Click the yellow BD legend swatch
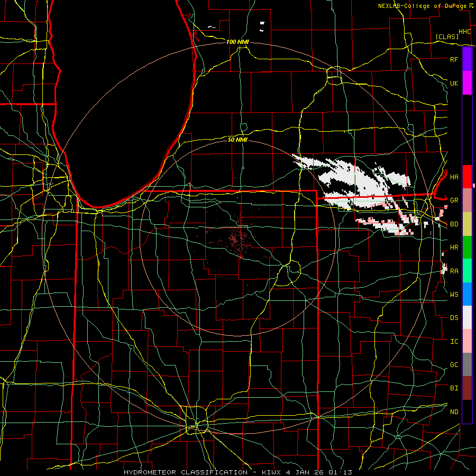This screenshot has height=476, width=476. 467,224
